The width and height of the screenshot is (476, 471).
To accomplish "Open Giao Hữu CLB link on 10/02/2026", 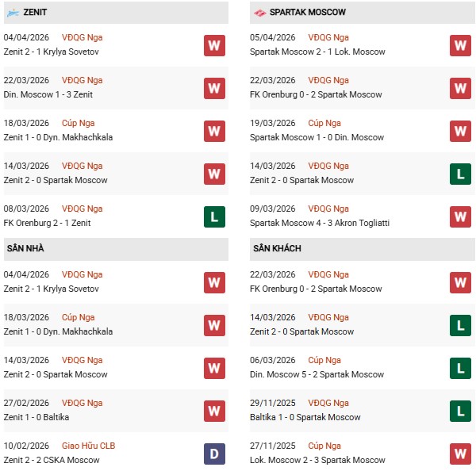I will click(89, 446).
